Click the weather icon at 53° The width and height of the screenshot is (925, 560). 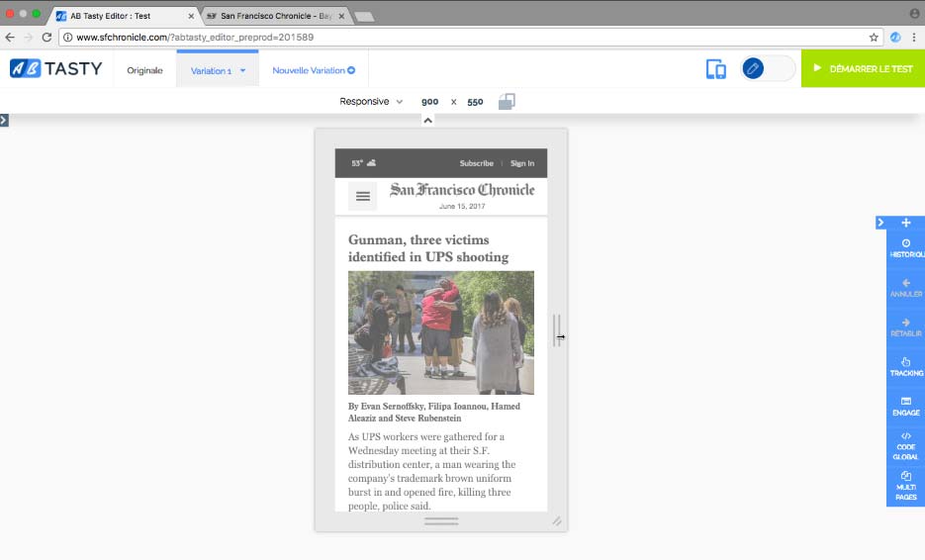[x=371, y=163]
